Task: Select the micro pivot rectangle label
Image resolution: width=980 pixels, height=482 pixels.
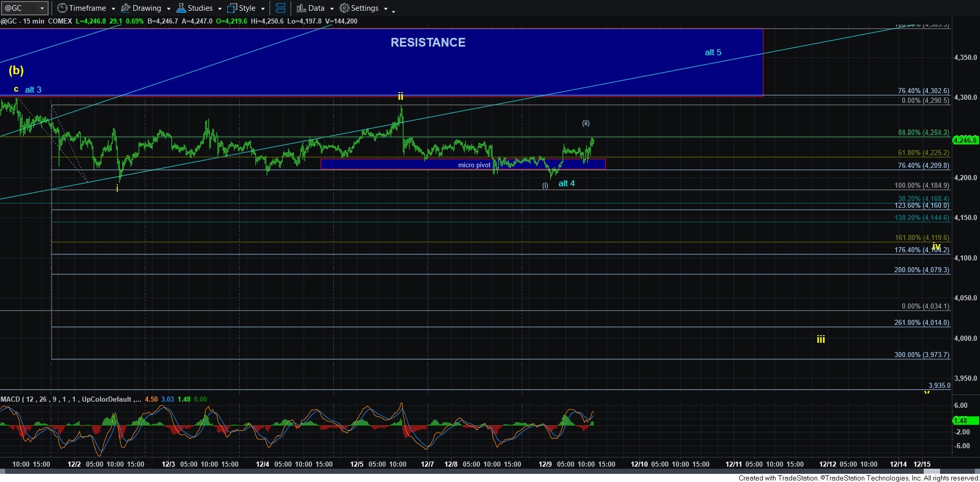Action: pos(474,165)
